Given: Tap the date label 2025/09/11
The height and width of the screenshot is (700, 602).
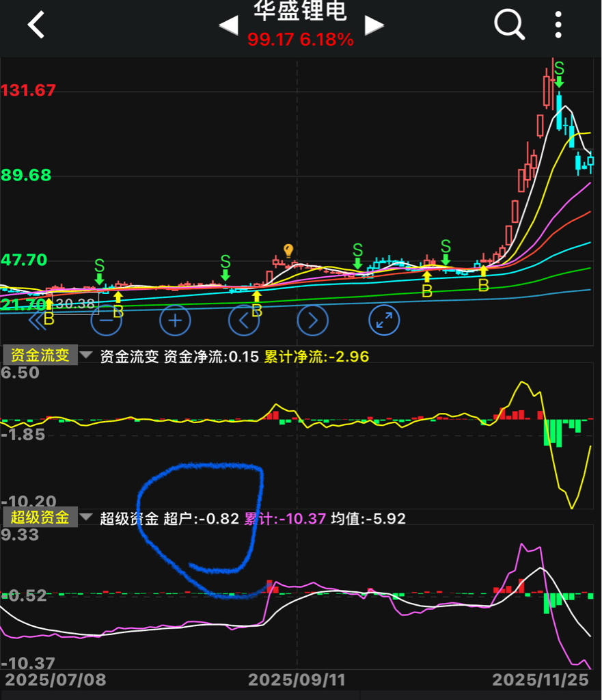Looking at the screenshot, I should [297, 679].
